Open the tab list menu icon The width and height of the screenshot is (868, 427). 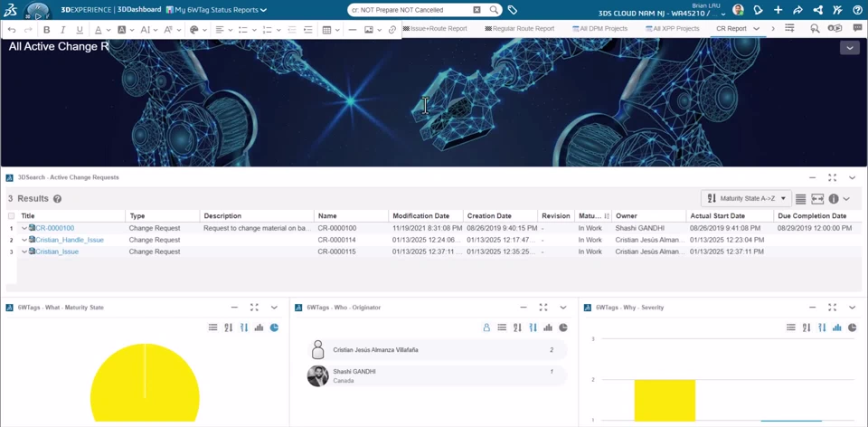click(790, 28)
